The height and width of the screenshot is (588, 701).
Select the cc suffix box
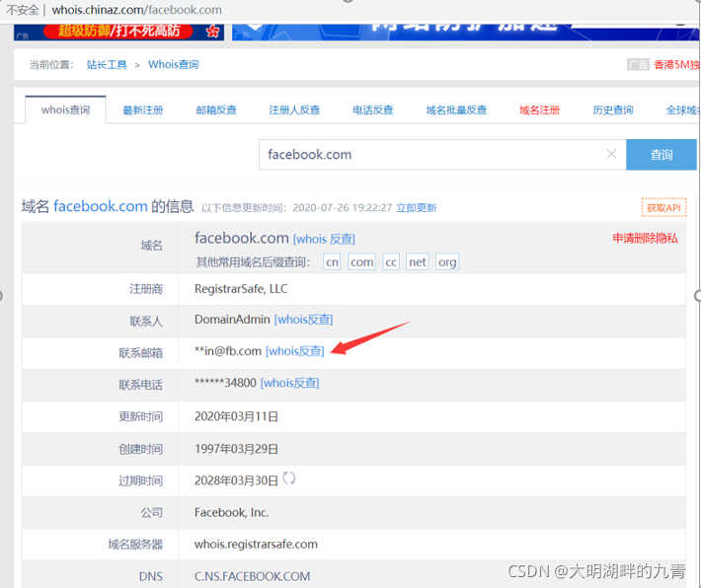coord(391,261)
